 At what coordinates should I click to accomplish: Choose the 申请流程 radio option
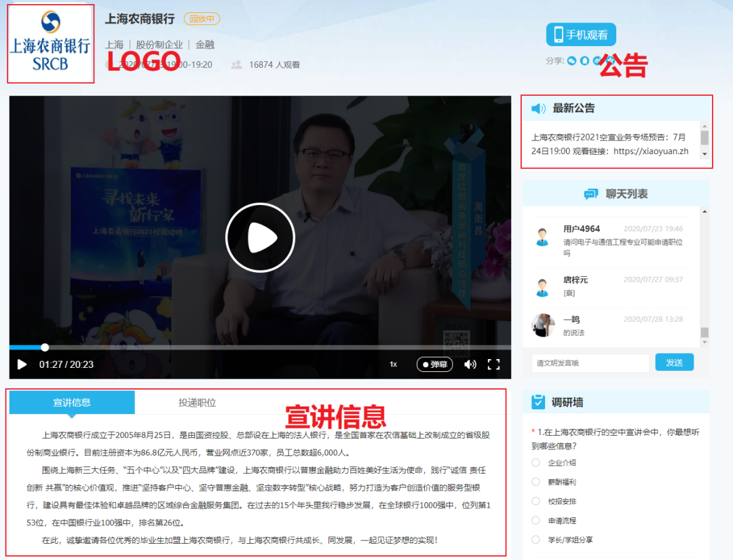536,521
